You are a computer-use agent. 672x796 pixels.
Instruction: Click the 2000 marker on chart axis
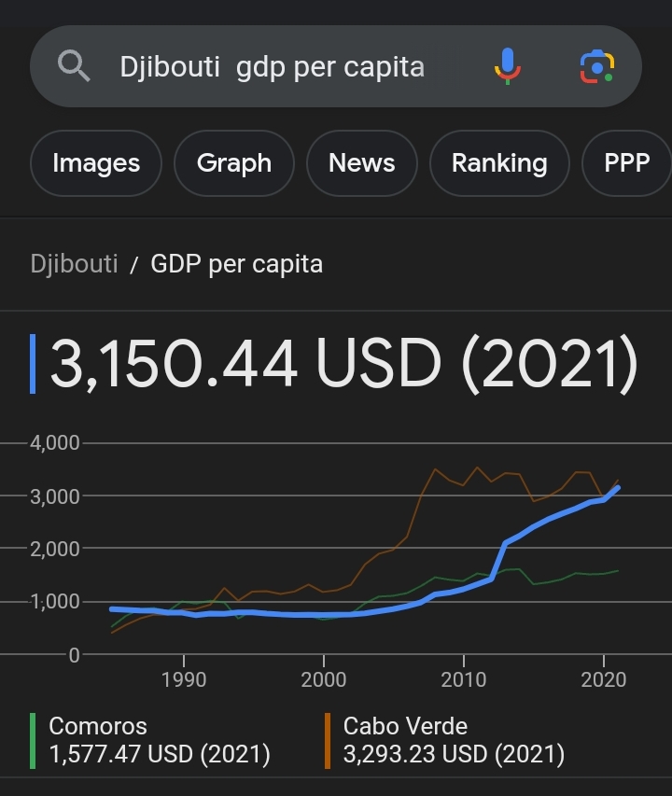coord(323,679)
